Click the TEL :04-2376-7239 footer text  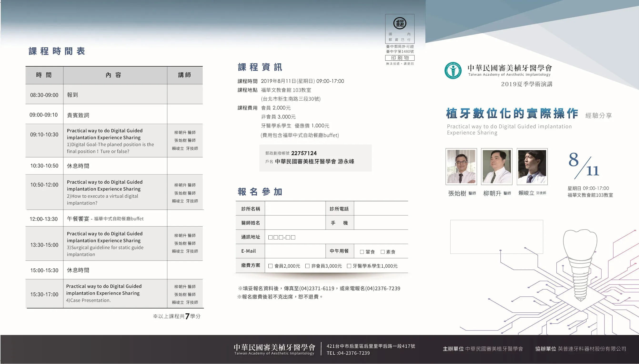click(x=348, y=353)
